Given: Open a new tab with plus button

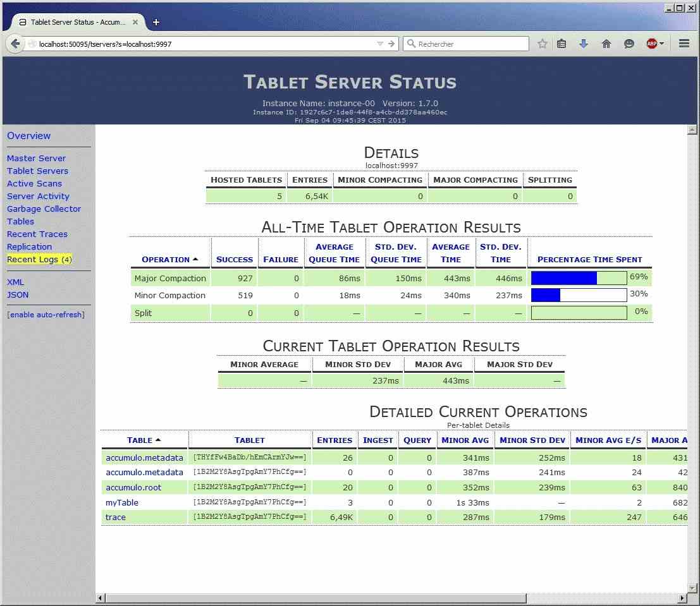Looking at the screenshot, I should coord(156,22).
